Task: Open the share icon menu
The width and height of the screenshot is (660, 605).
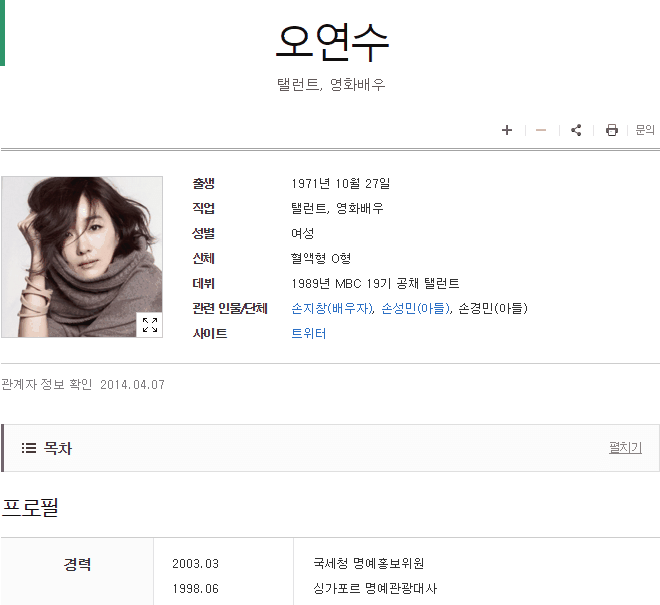Action: click(x=576, y=130)
